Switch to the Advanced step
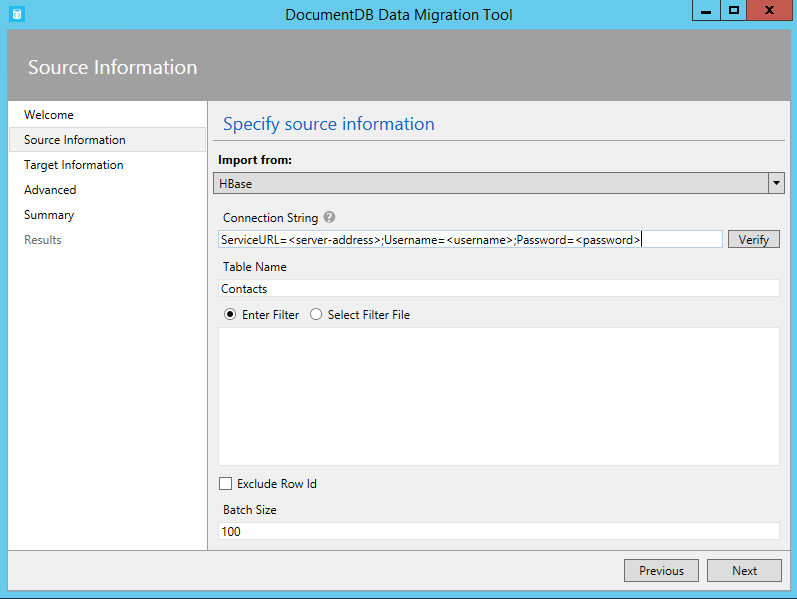This screenshot has width=797, height=599. click(x=50, y=190)
